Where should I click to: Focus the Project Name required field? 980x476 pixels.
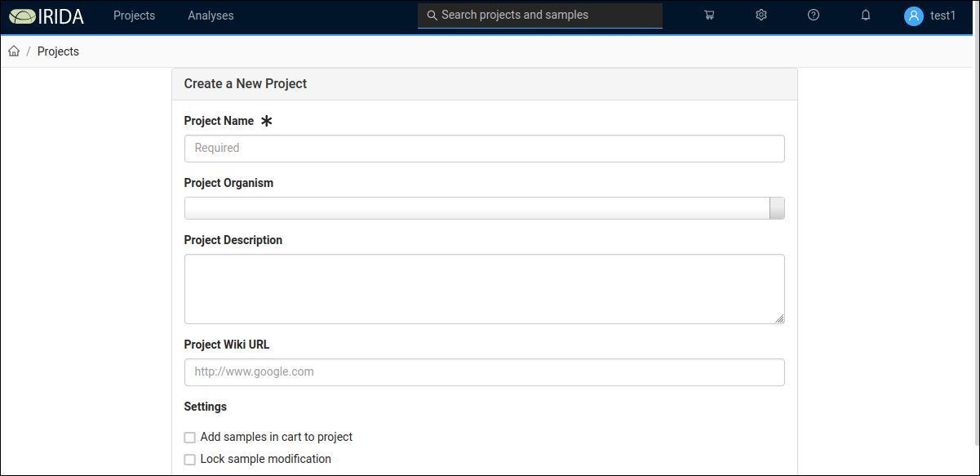point(485,149)
